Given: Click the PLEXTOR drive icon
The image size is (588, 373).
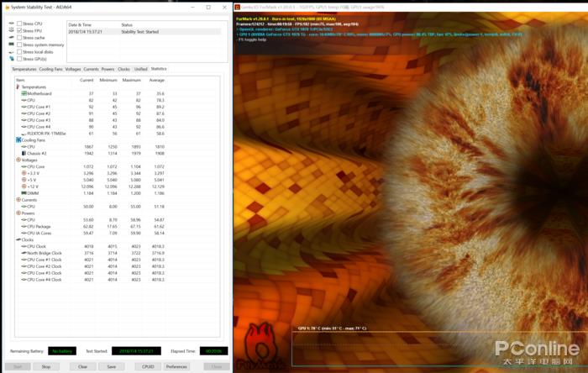Looking at the screenshot, I should (24, 134).
